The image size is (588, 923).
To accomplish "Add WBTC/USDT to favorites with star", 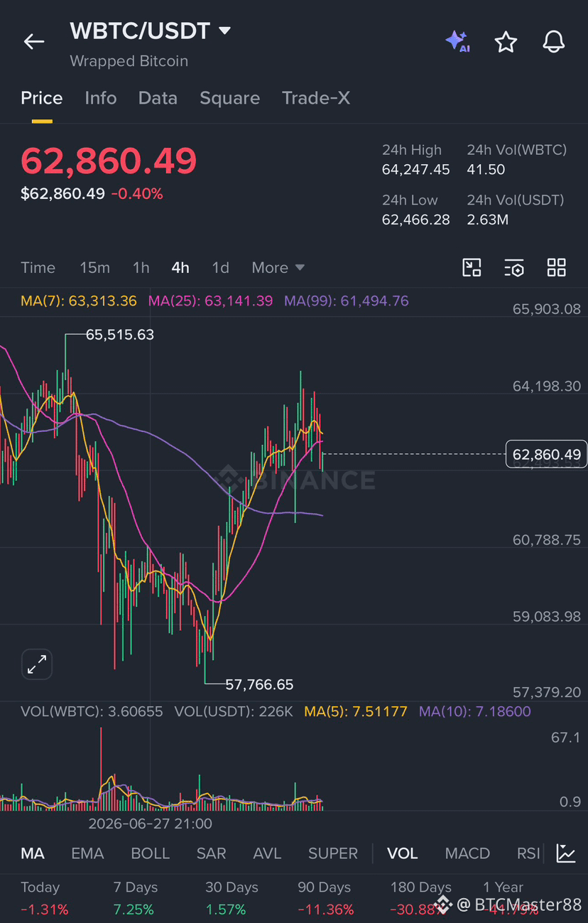I will (506, 42).
